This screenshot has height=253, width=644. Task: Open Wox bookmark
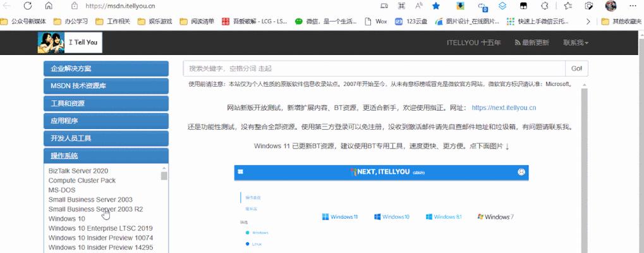pyautogui.click(x=376, y=22)
